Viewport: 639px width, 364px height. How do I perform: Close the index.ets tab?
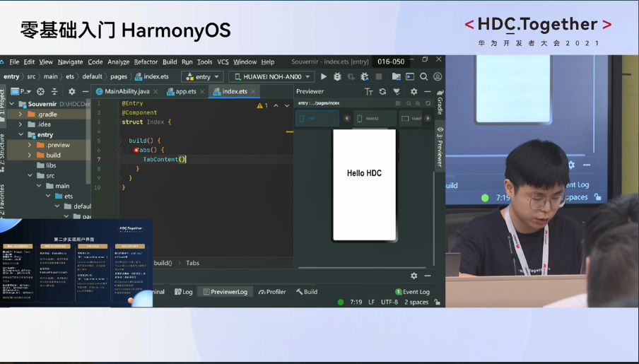[253, 92]
